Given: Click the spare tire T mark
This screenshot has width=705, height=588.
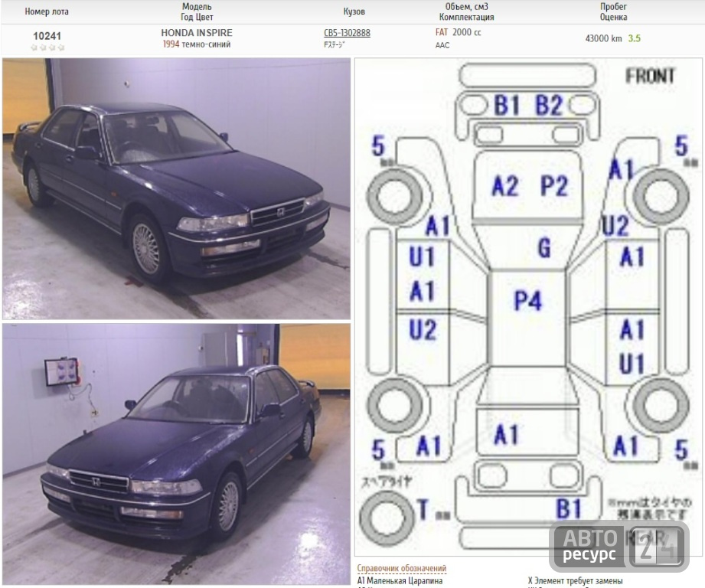Looking at the screenshot, I should pos(423,509).
